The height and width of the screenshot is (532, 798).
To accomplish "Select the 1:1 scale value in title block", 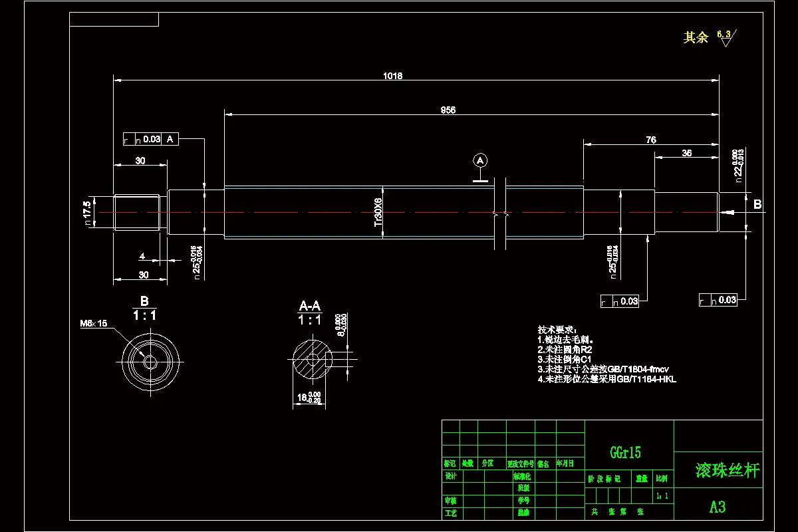I will click(x=662, y=496).
